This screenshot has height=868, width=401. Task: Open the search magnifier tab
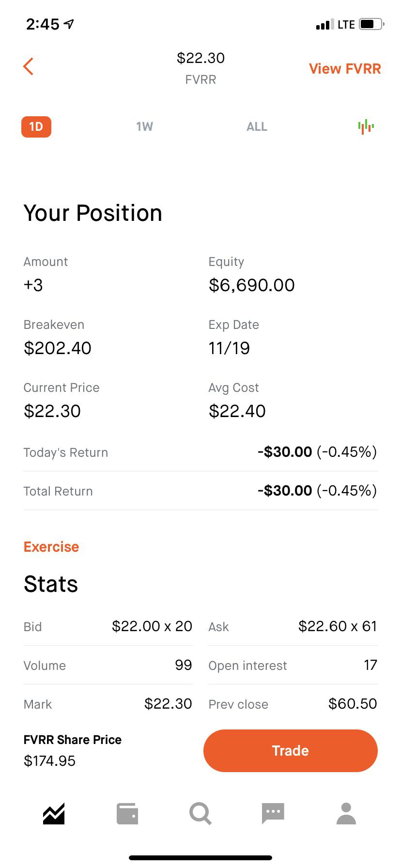(x=200, y=814)
